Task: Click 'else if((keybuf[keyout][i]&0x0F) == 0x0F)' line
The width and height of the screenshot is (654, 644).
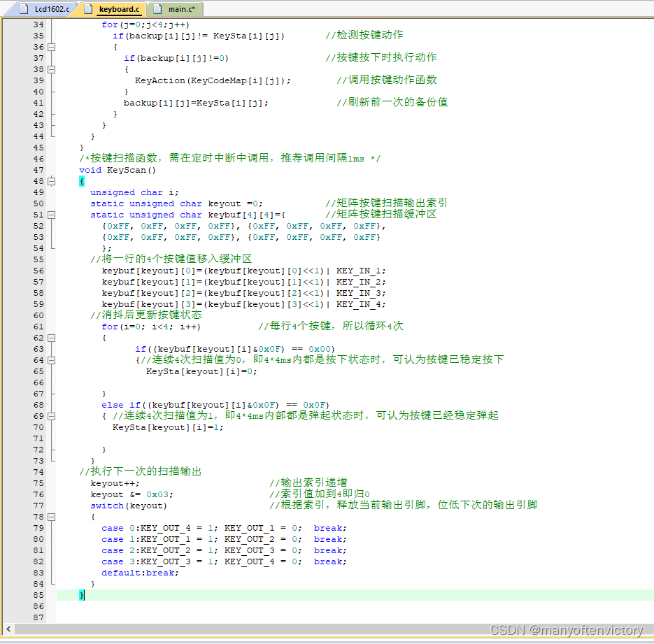Action: click(x=215, y=405)
